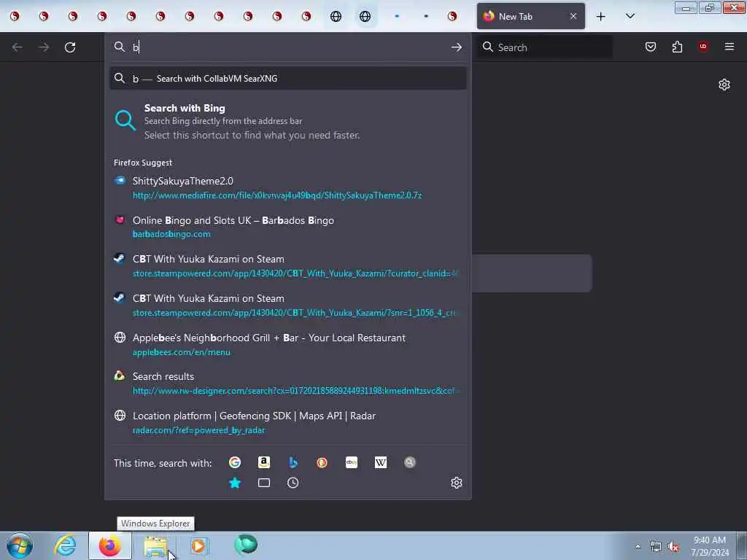
Task: Select the Search with Bing shortcut
Action: [x=287, y=122]
